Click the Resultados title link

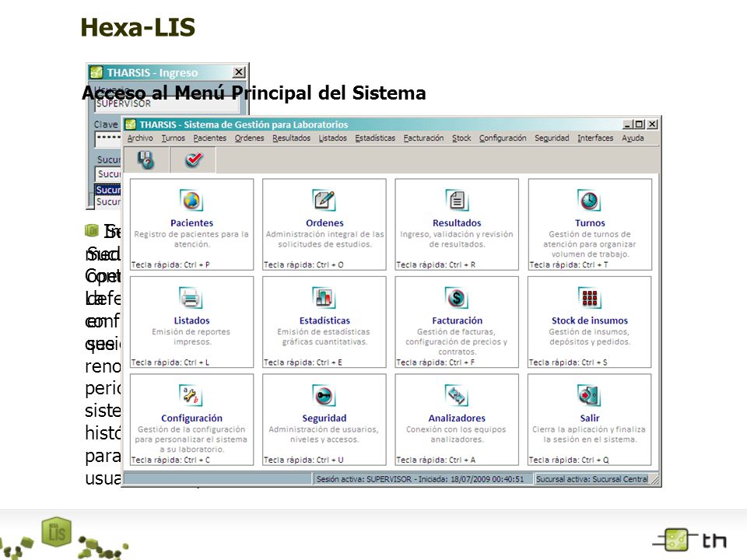(x=457, y=223)
